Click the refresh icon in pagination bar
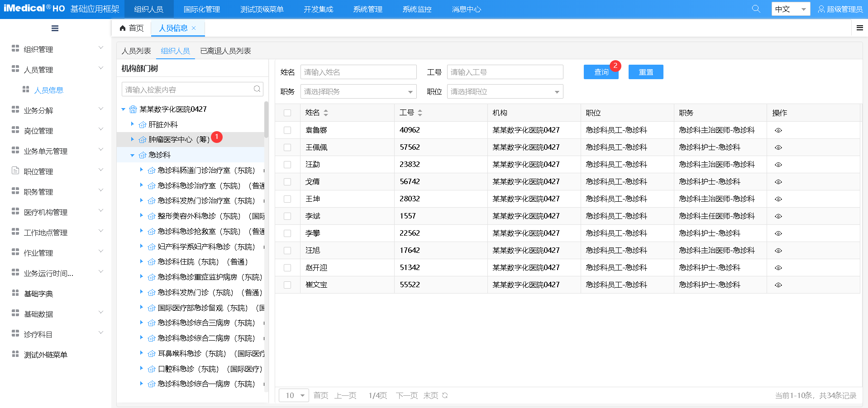Viewport: 868px width, 408px height. (445, 395)
